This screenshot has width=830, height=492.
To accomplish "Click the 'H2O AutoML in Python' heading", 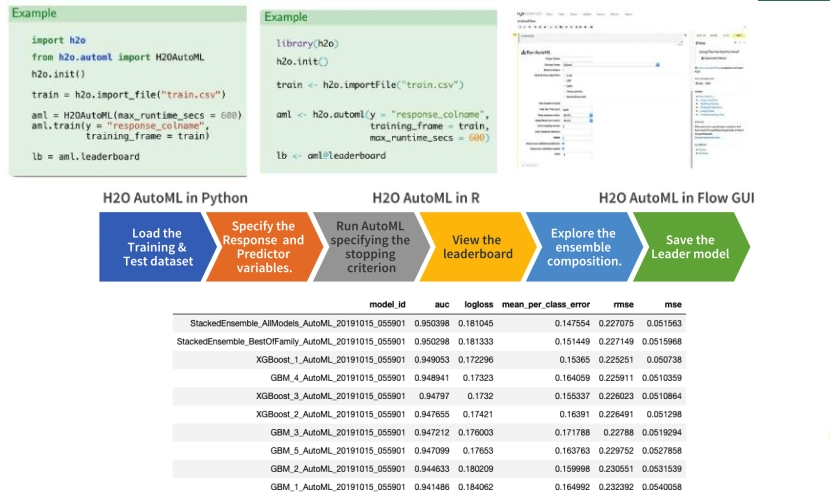I will (175, 198).
